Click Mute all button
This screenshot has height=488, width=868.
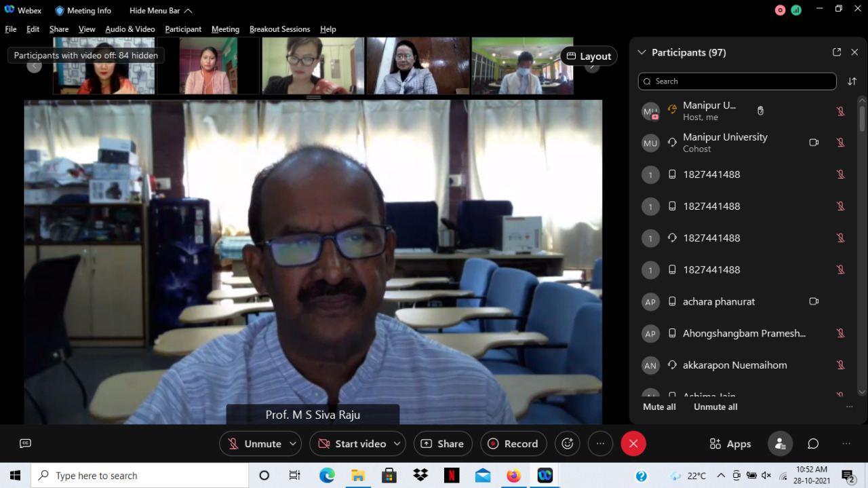pyautogui.click(x=659, y=407)
